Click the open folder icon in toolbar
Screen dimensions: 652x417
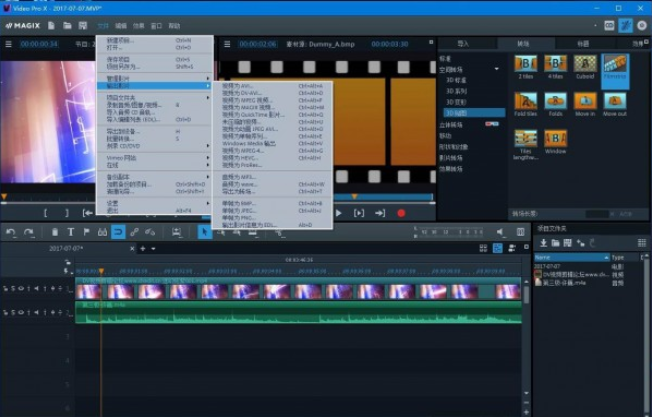coord(67,24)
